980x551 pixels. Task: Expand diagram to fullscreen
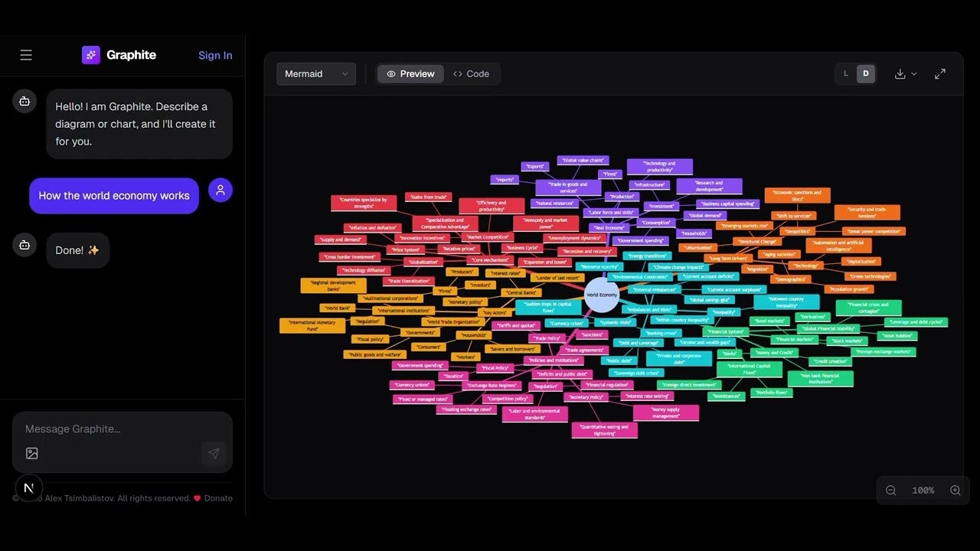click(x=939, y=73)
